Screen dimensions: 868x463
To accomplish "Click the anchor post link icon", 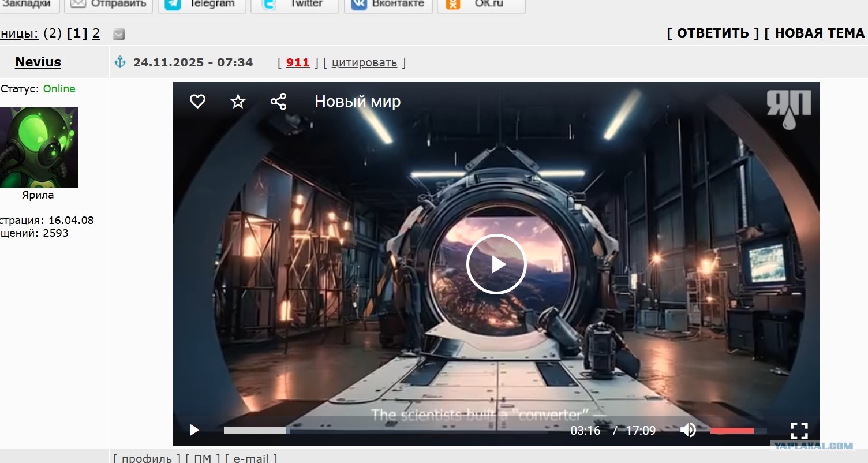I will (x=120, y=62).
